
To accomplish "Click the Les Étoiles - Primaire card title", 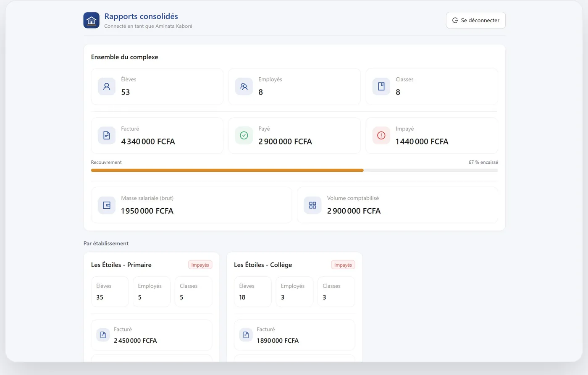I will [121, 265].
